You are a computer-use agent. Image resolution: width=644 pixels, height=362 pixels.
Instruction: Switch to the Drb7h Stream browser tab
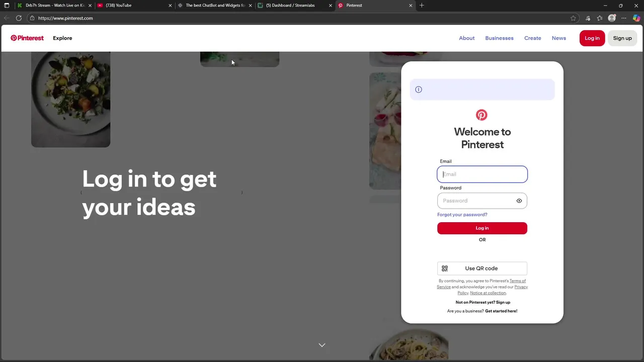[x=54, y=6]
